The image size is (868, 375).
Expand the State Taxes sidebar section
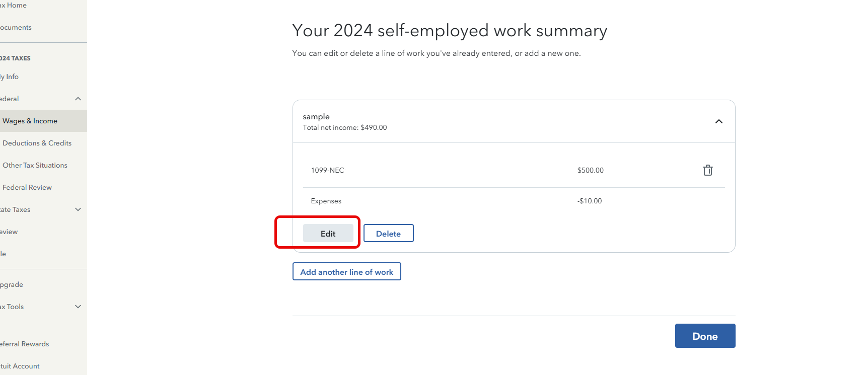(x=78, y=209)
